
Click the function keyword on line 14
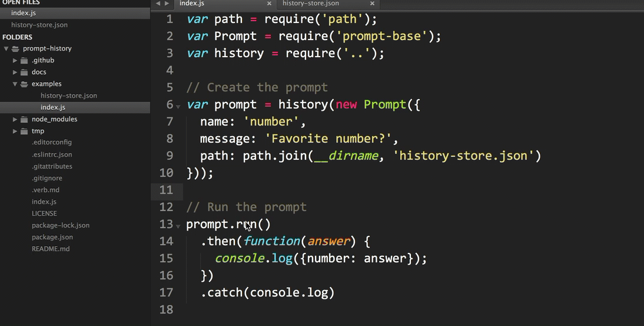pyautogui.click(x=272, y=241)
